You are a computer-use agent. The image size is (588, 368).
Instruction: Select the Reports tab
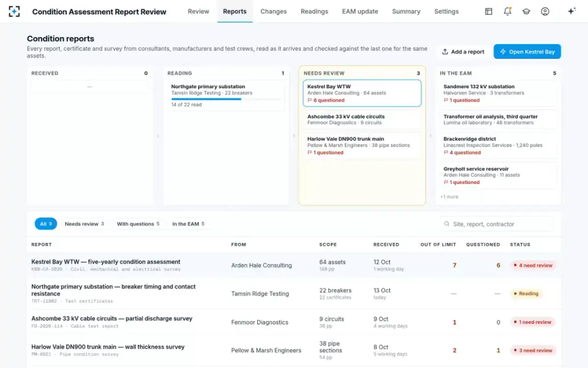tap(235, 11)
